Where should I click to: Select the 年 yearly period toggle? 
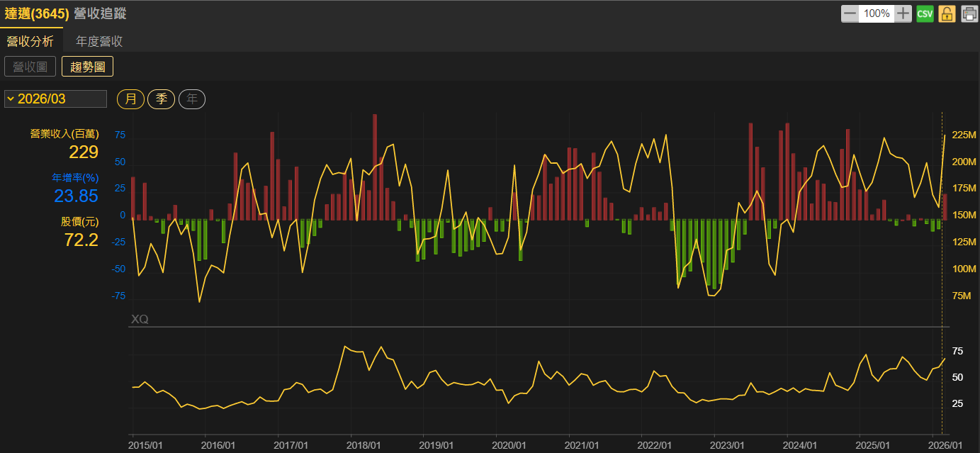tap(191, 99)
